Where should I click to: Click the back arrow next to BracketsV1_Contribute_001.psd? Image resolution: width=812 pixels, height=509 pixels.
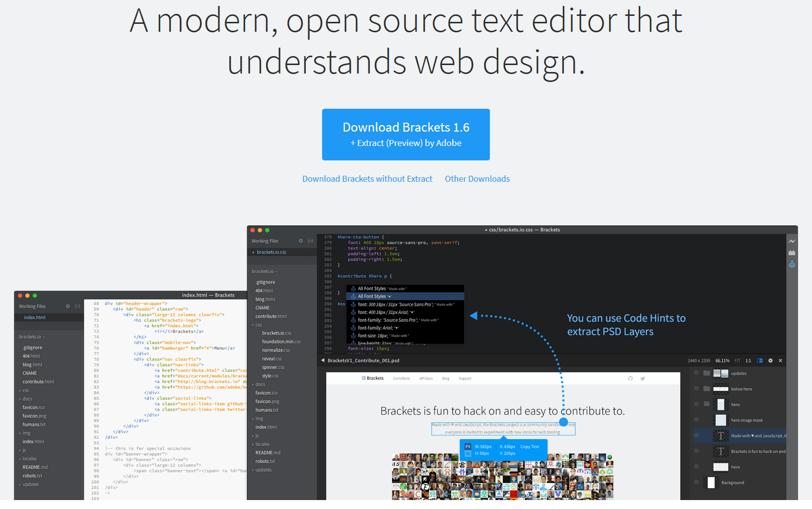[x=323, y=361]
